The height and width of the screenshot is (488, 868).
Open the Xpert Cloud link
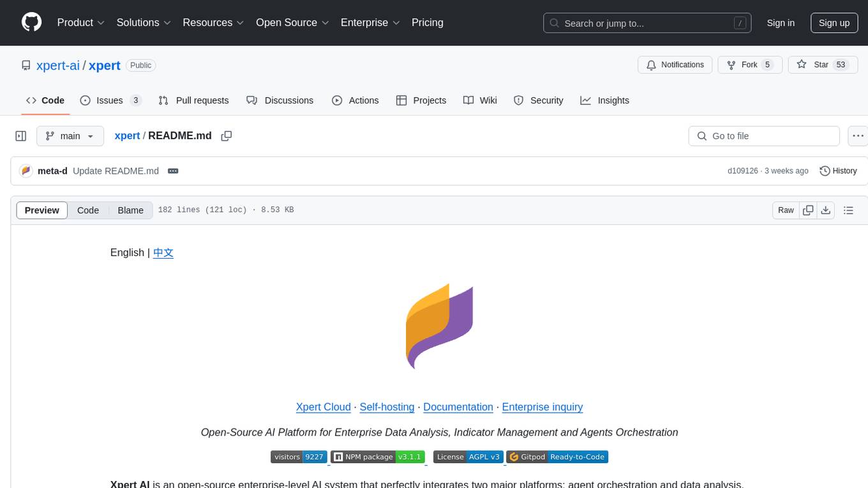tap(323, 407)
